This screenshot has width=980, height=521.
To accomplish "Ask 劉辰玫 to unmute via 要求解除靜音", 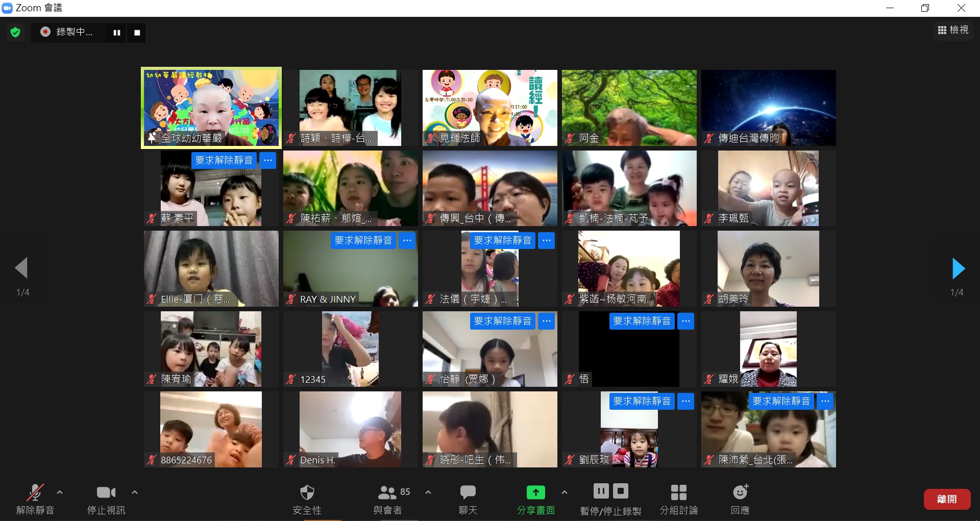I will coord(642,402).
